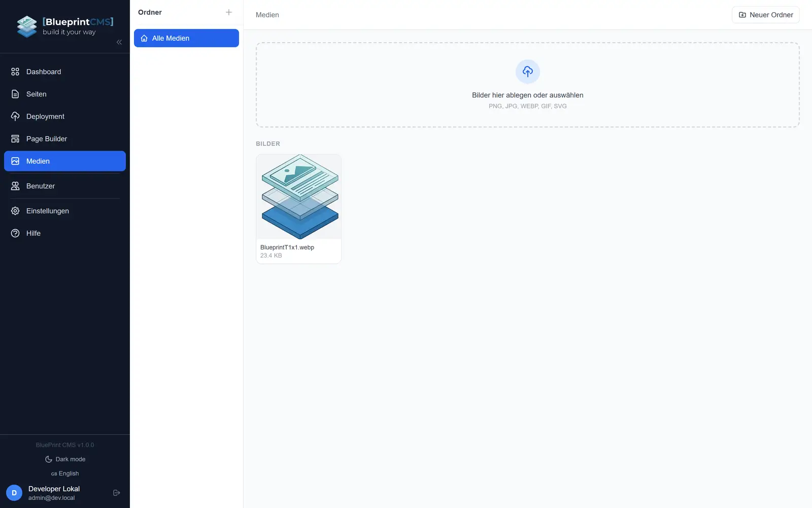Open the Deployment section
Image resolution: width=812 pixels, height=508 pixels.
[65, 116]
